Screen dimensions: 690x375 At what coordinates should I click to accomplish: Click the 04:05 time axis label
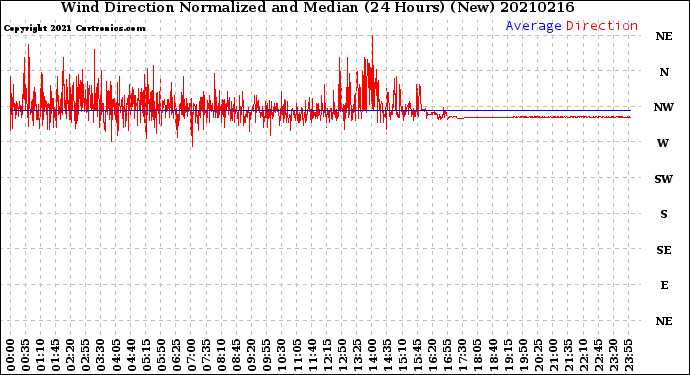click(116, 355)
